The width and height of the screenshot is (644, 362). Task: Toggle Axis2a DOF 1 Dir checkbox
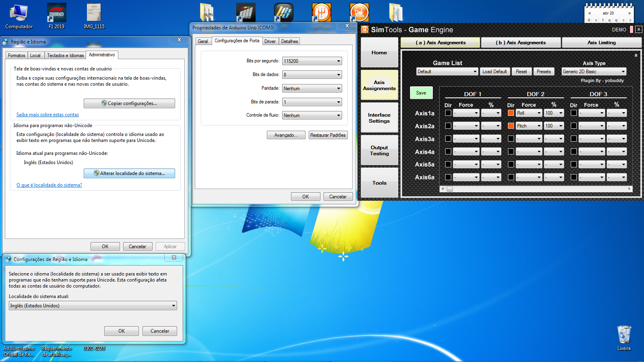[448, 126]
